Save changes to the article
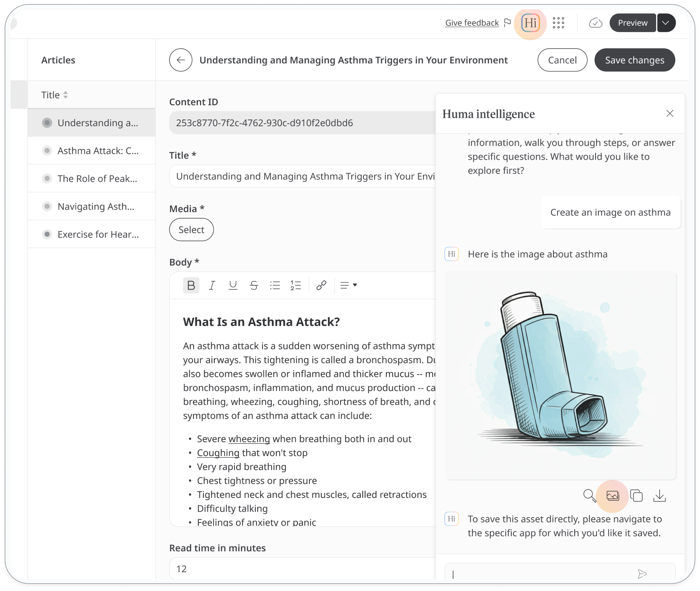The image size is (700, 591). click(x=634, y=60)
